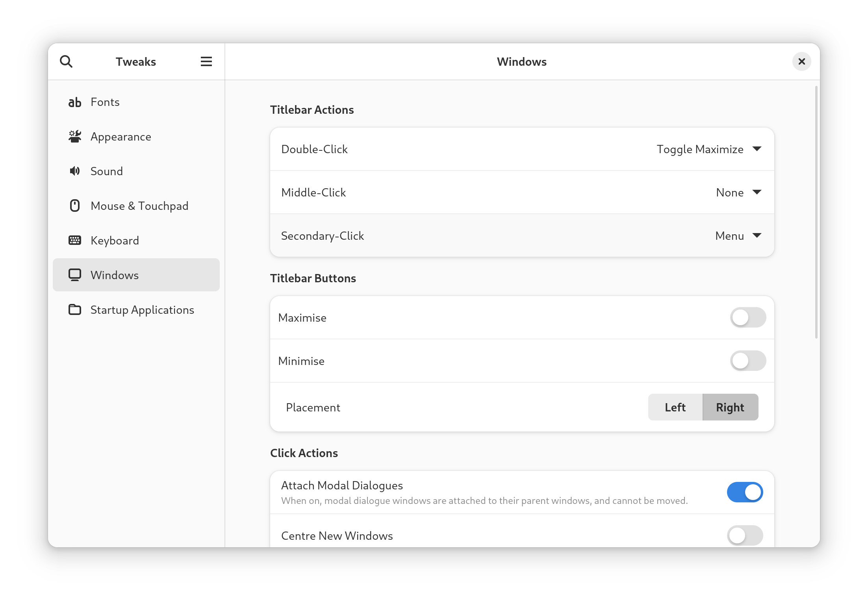Click the Startup Applications folder icon
This screenshot has height=600, width=868.
[x=75, y=310]
